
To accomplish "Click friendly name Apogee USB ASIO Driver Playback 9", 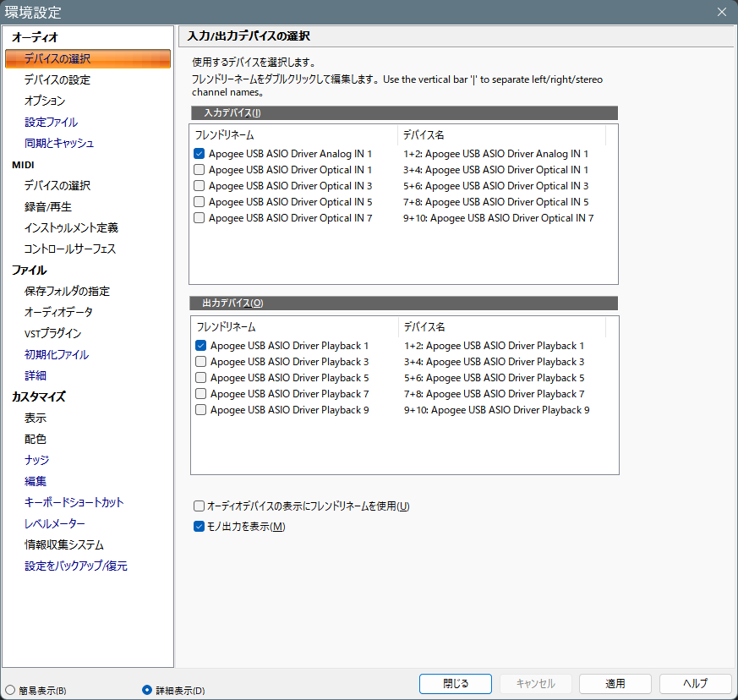I will pyautogui.click(x=289, y=409).
